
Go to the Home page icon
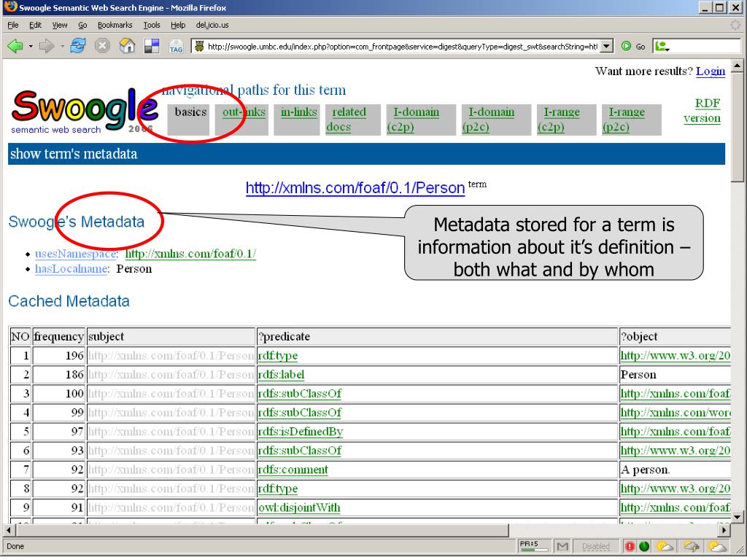click(x=127, y=46)
